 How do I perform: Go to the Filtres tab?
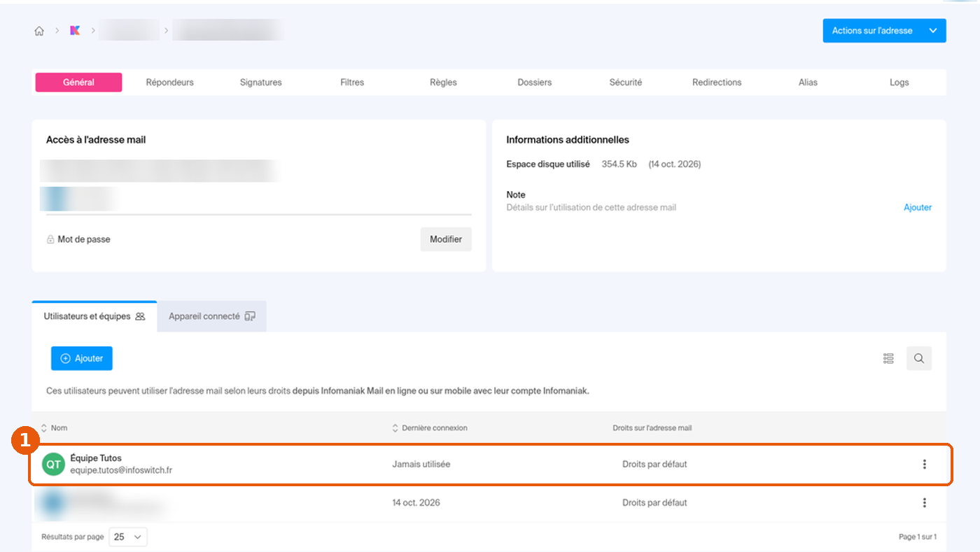352,83
